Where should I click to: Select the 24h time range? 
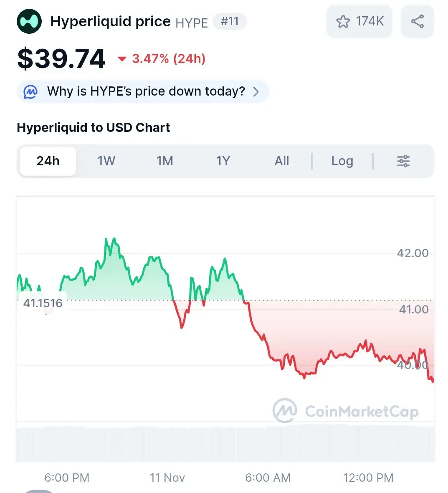pyautogui.click(x=48, y=161)
